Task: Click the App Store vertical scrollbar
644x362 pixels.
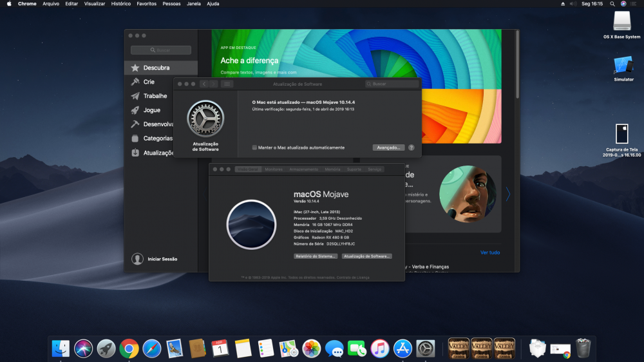Action: pos(517,64)
